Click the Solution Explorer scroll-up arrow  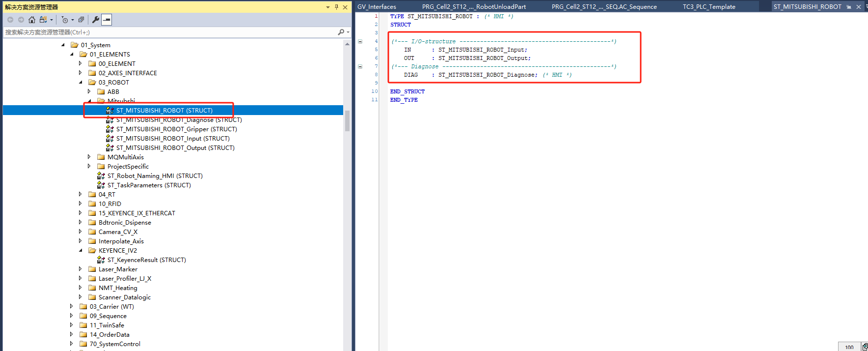(x=347, y=44)
